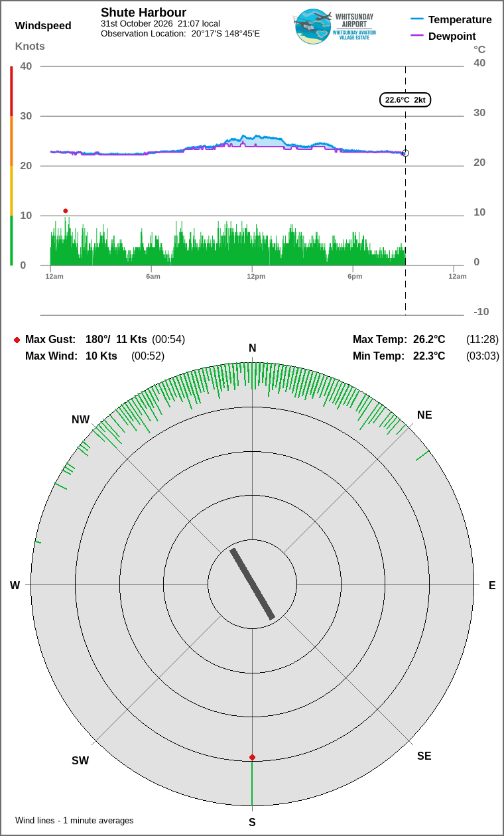Screen dimensions: 504x836
Task: Click the Min Temp value 22.3°C
Action: tap(429, 356)
